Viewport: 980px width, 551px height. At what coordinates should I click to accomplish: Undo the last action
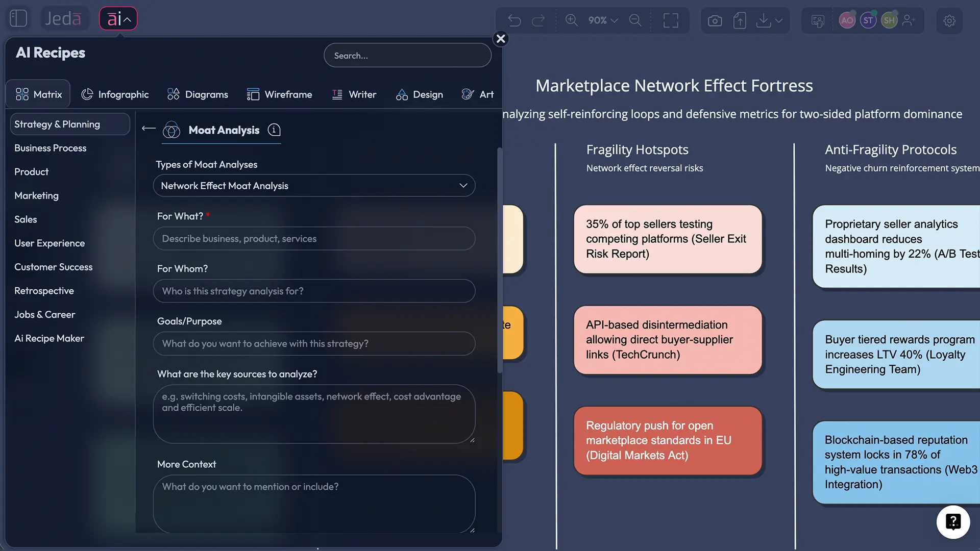pos(514,20)
